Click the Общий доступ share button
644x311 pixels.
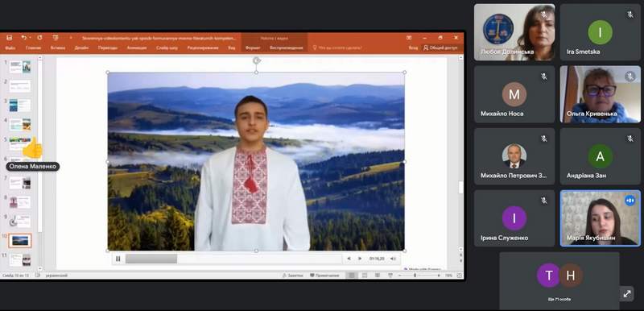click(x=440, y=48)
